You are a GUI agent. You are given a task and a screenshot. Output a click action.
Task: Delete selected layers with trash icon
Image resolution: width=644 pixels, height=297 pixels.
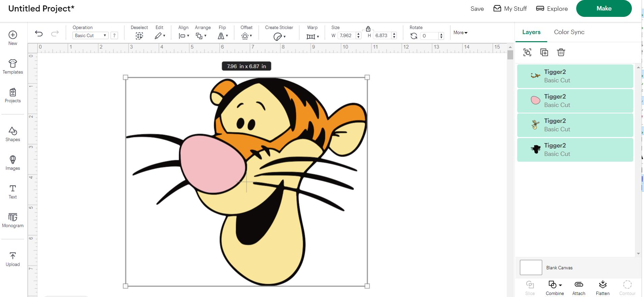561,52
